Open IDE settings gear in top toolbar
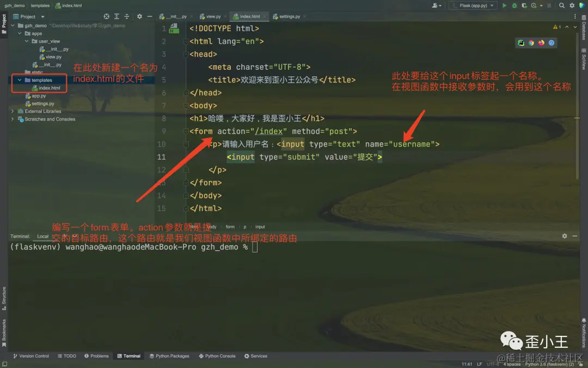 coord(572,5)
